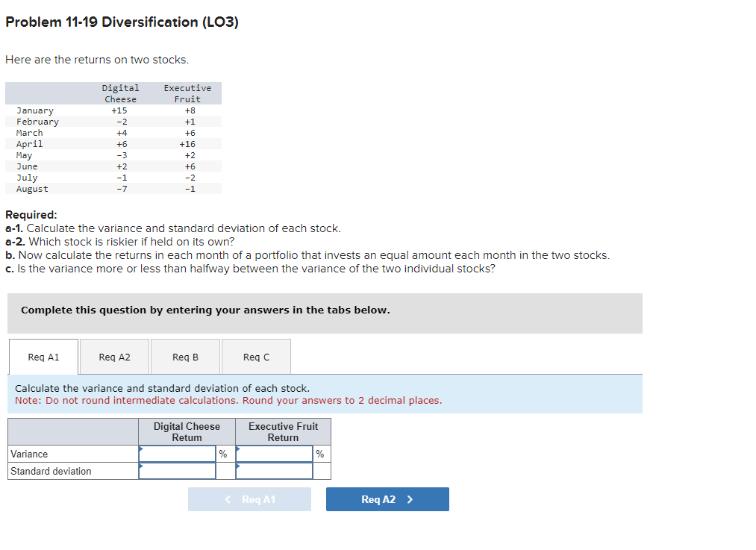Click the Digital Cheese Return column header
The width and height of the screenshot is (756, 550).
point(186,431)
